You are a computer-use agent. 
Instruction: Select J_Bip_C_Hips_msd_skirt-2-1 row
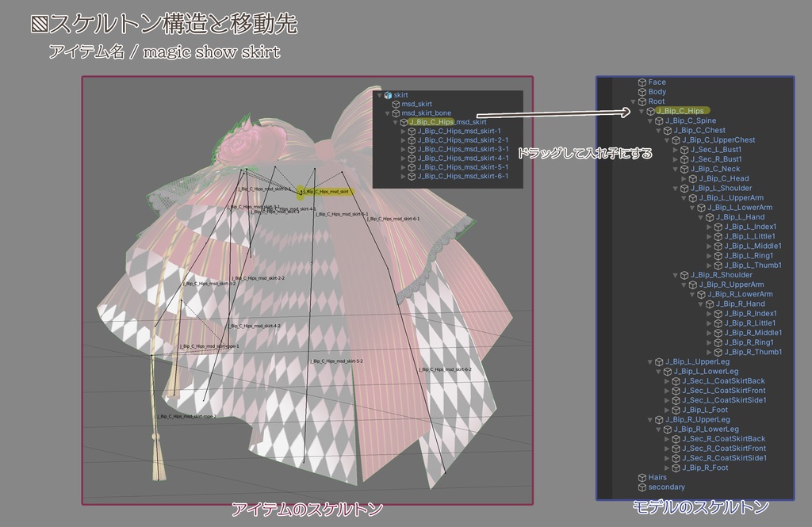pyautogui.click(x=462, y=140)
